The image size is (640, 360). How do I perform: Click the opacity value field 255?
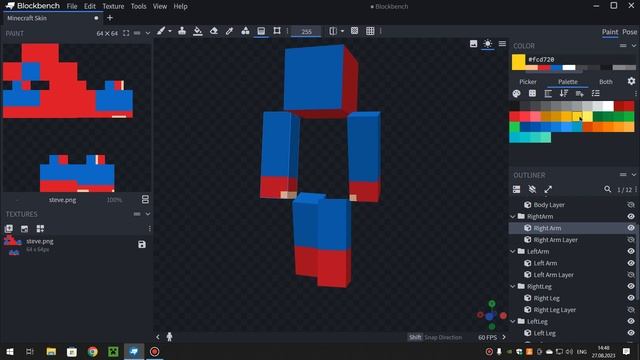[306, 31]
